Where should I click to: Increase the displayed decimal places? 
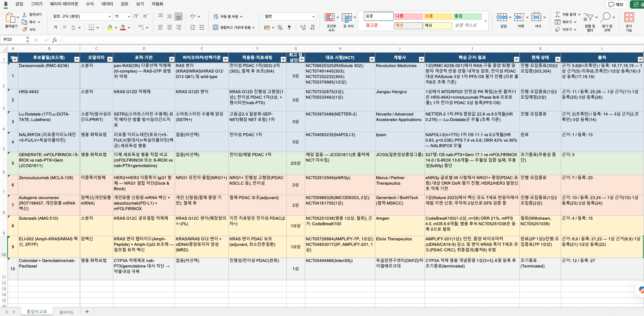(x=303, y=28)
